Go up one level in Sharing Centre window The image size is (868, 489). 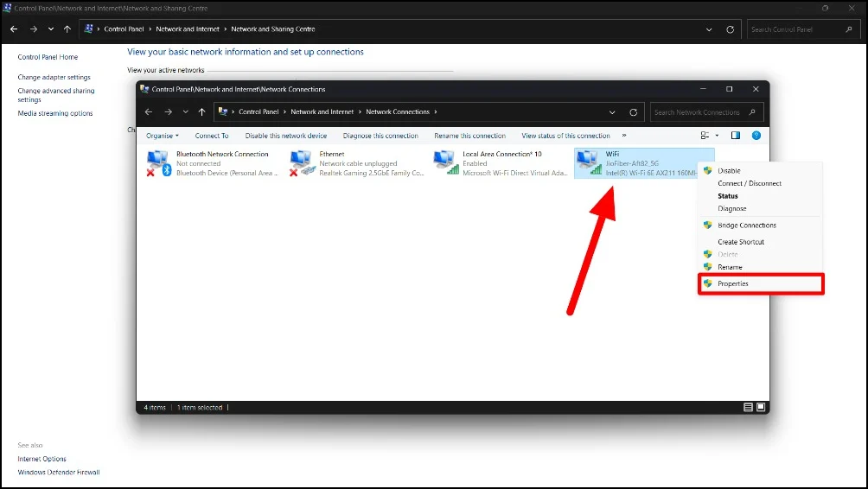click(67, 29)
